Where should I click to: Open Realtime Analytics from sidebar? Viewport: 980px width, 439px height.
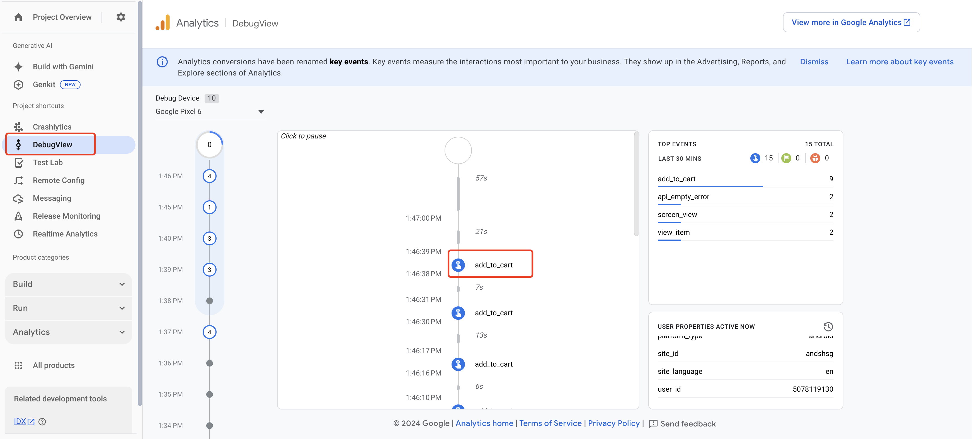pyautogui.click(x=65, y=234)
